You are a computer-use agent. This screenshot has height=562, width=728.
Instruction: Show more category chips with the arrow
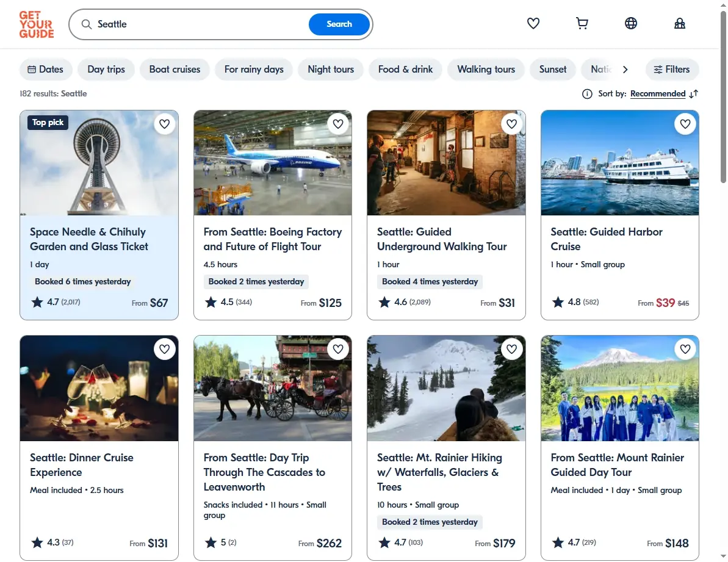[x=625, y=70]
